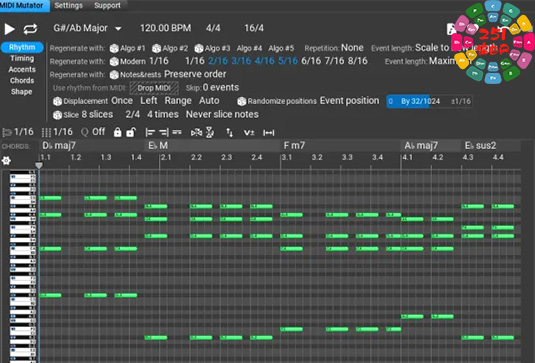Screen dimensions: 535x363
Task: Start playback with the play button
Action: (10, 29)
